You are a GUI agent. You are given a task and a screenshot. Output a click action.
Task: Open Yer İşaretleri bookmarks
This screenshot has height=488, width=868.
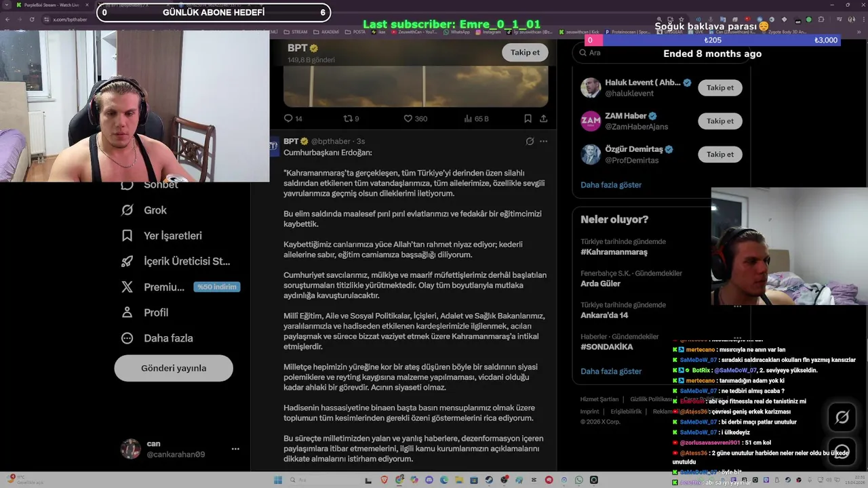pos(161,236)
